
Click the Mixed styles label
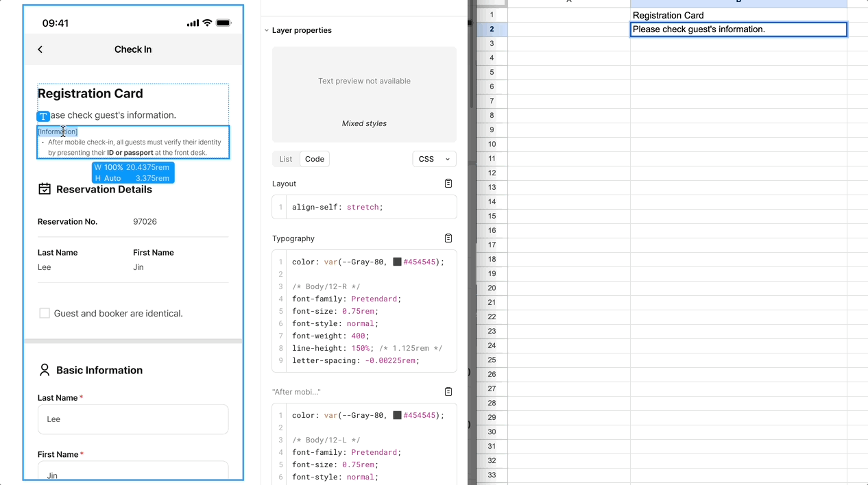click(x=364, y=124)
